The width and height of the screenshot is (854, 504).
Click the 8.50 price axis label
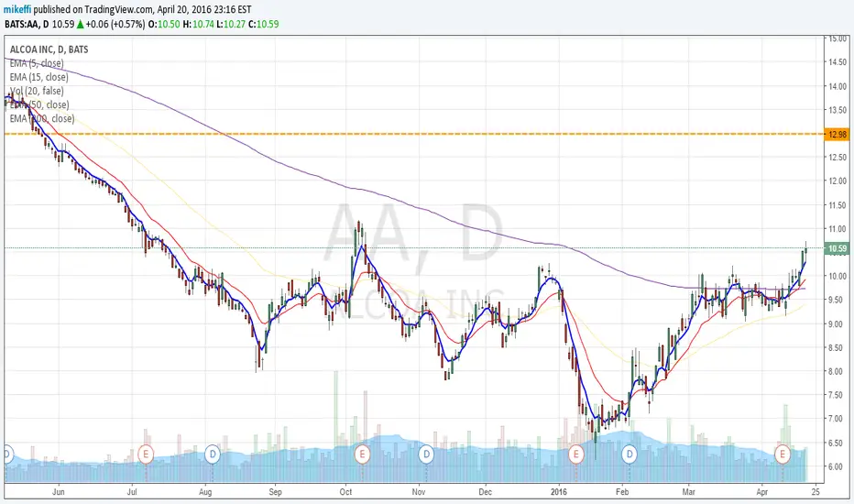(x=838, y=347)
